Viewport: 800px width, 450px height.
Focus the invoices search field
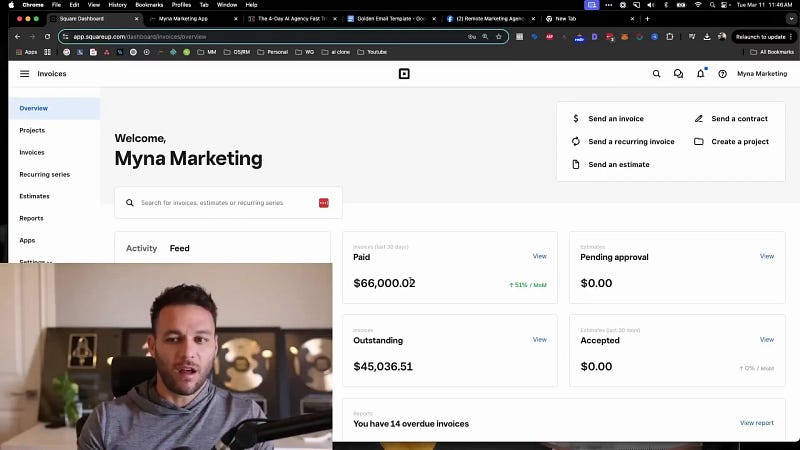tap(228, 203)
